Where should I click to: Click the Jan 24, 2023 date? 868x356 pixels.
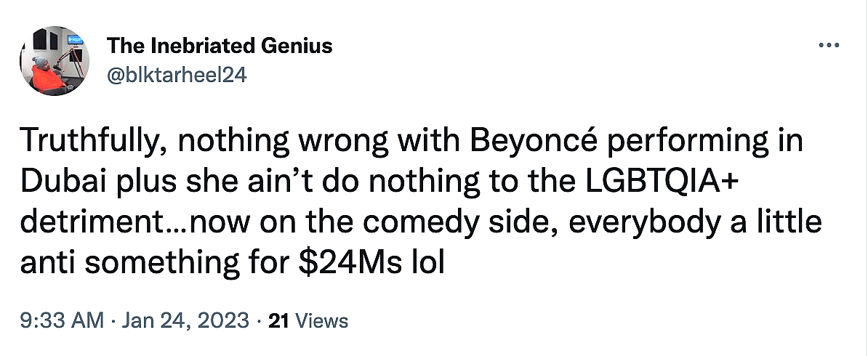tap(188, 320)
